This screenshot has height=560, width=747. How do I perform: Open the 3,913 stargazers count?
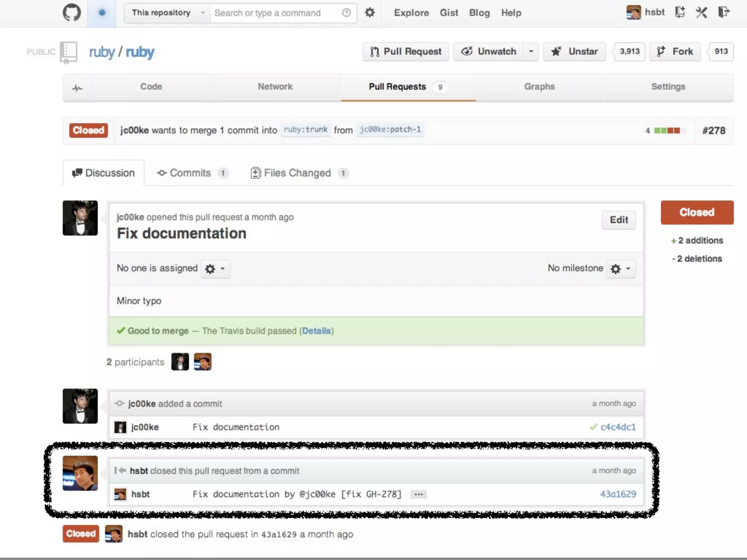pyautogui.click(x=630, y=51)
